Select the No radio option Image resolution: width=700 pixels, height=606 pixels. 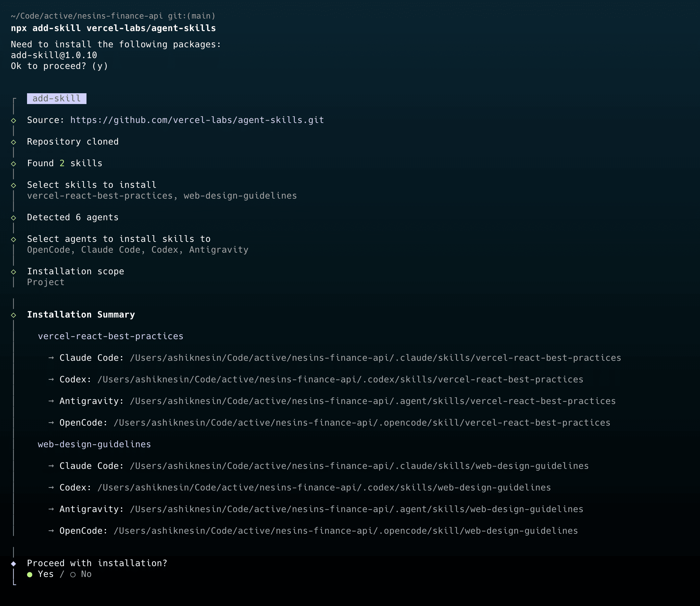coord(86,574)
